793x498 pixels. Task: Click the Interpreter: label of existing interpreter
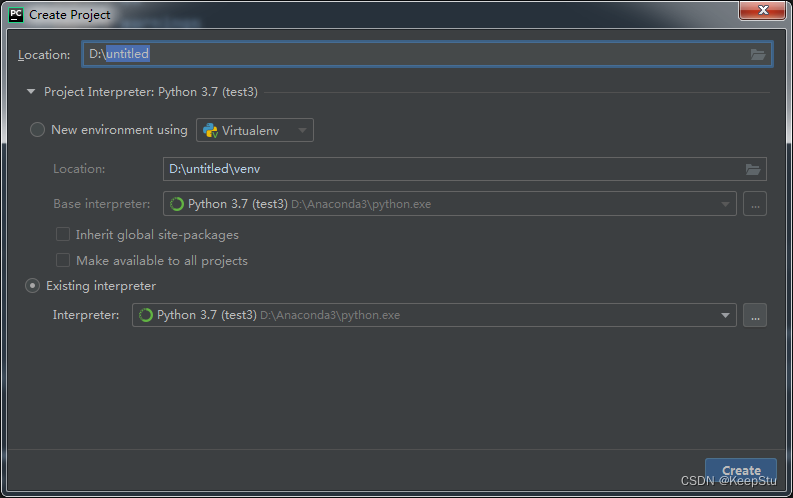tap(86, 315)
